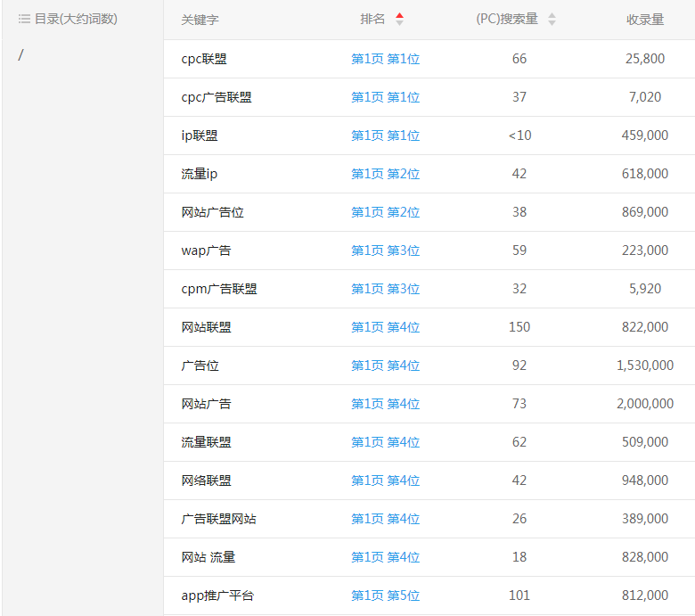Image resolution: width=695 pixels, height=616 pixels.
Task: Click the keyword 流量联盟 in the table
Action: [x=206, y=442]
